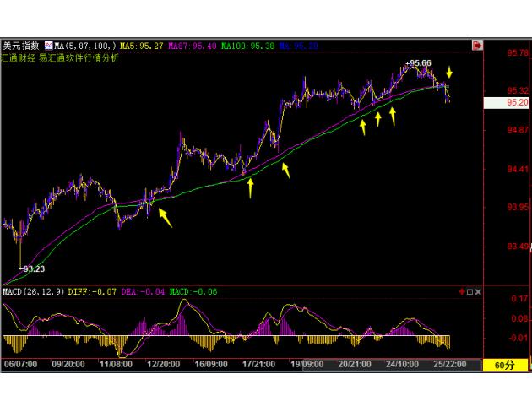This screenshot has height=412, width=532.
Task: Click the red plus icon in MACD panel
Action: pyautogui.click(x=461, y=291)
